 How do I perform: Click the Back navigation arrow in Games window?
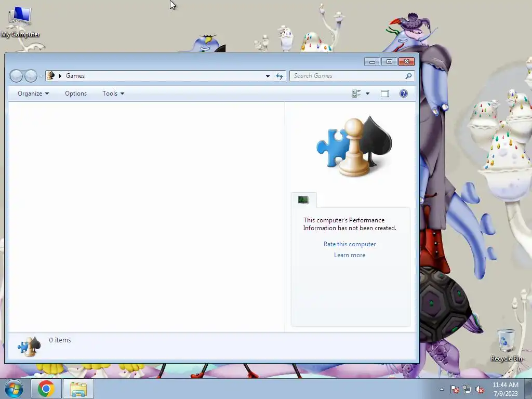click(16, 76)
